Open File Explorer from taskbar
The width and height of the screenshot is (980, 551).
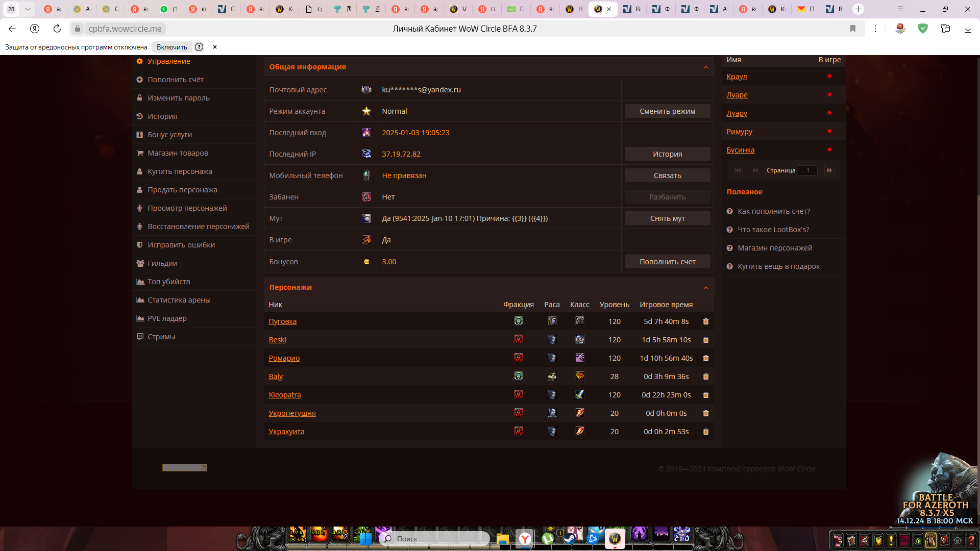pyautogui.click(x=502, y=539)
